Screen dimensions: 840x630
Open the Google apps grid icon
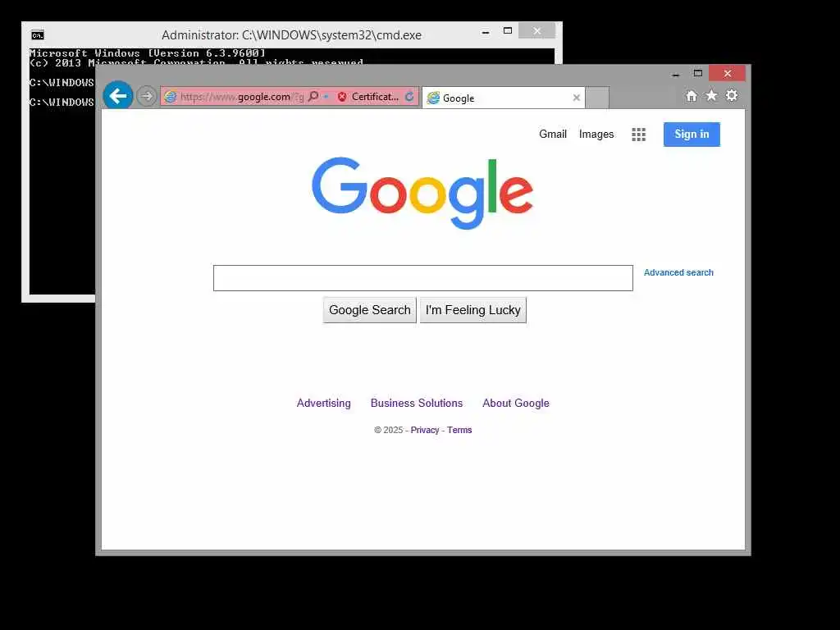click(638, 135)
